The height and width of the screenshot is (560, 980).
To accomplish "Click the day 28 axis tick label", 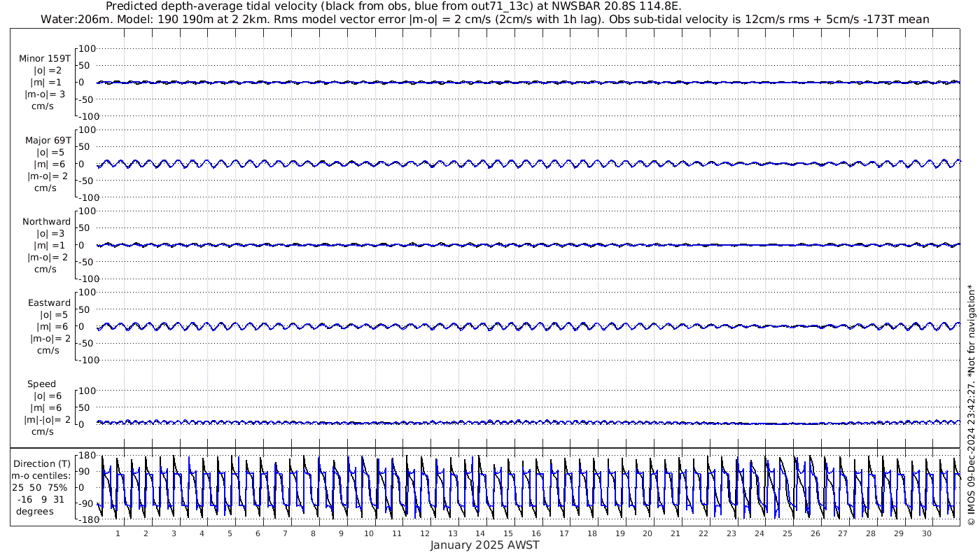I will 871,533.
